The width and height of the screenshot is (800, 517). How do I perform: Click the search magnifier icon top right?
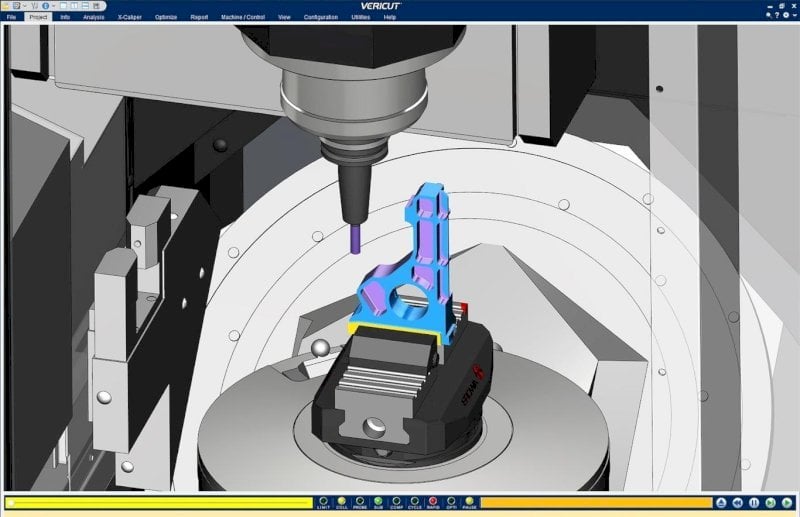coord(768,15)
